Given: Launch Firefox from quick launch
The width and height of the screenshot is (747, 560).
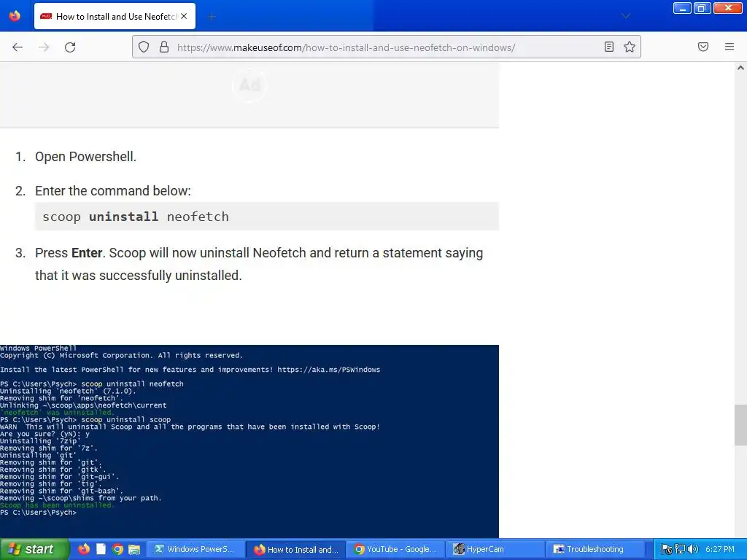Looking at the screenshot, I should (x=84, y=549).
